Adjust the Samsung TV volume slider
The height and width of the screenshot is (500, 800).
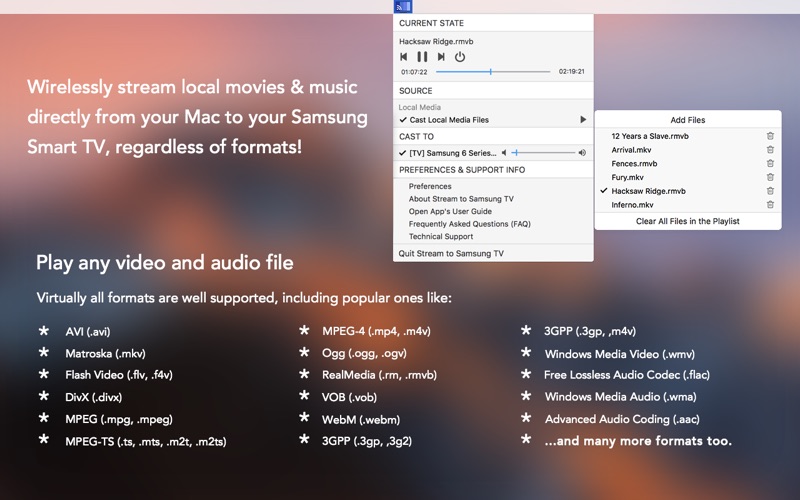point(544,153)
